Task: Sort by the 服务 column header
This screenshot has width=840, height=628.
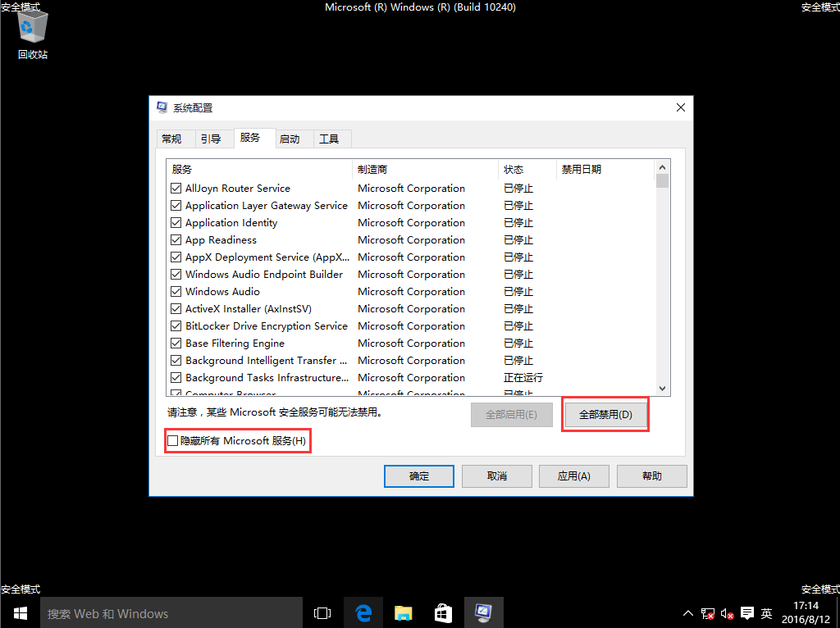Action: point(259,169)
